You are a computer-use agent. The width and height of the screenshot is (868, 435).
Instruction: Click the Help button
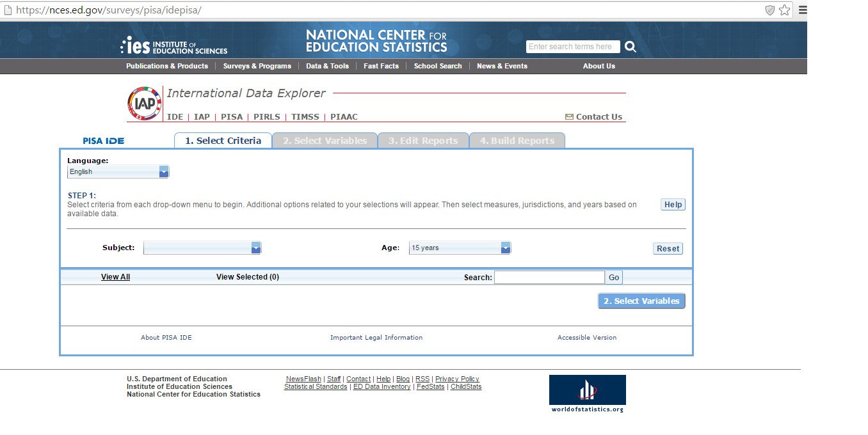tap(673, 205)
